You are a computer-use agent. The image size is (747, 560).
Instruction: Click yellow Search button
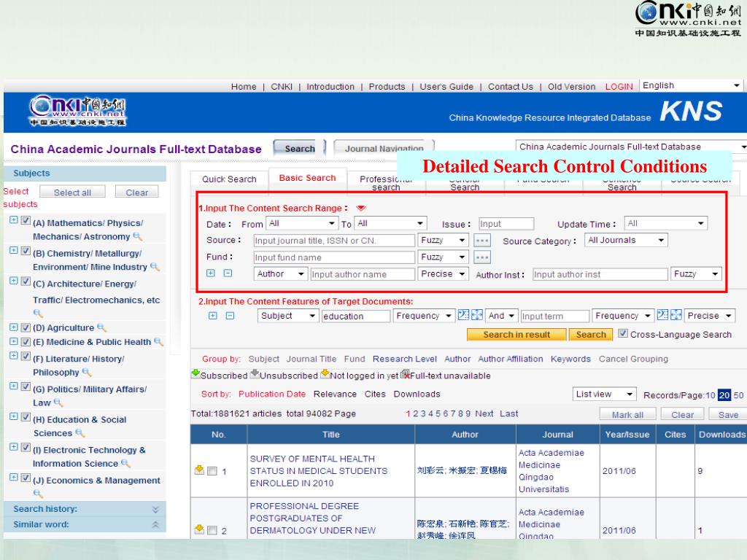pos(591,334)
